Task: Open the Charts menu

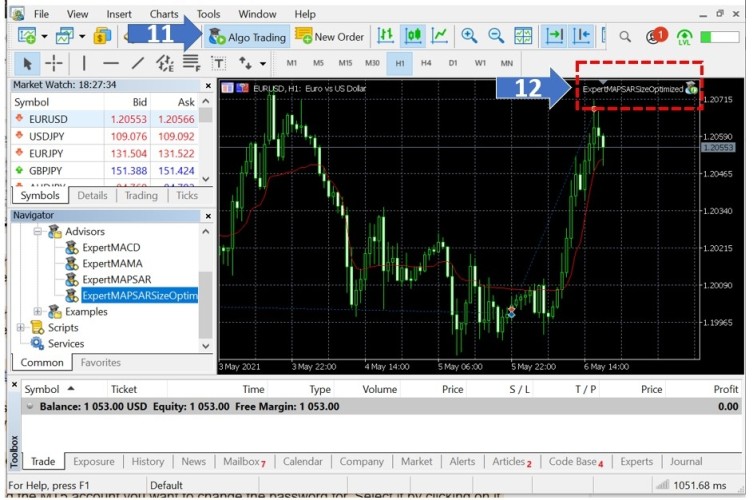Action: (x=164, y=14)
